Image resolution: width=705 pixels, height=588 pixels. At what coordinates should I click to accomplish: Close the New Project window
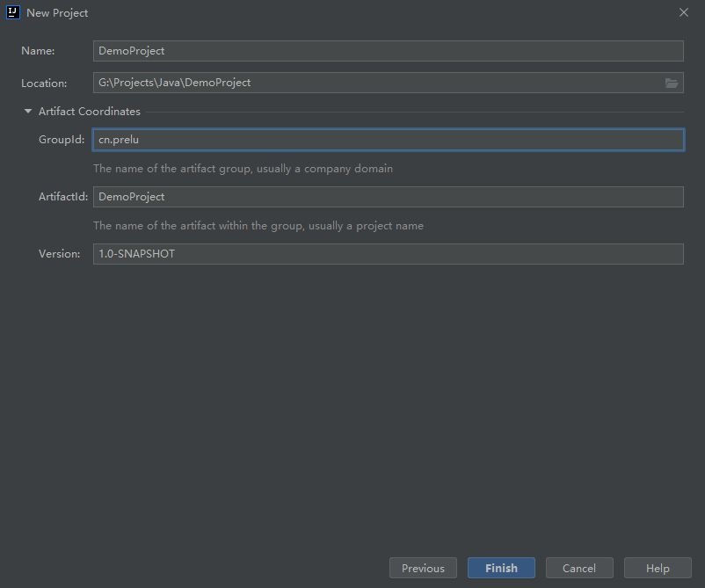point(684,12)
